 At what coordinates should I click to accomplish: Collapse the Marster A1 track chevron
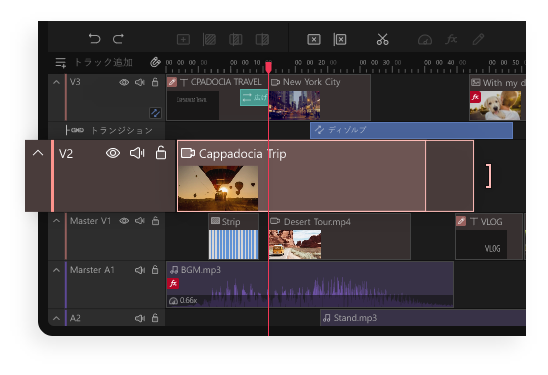(56, 270)
